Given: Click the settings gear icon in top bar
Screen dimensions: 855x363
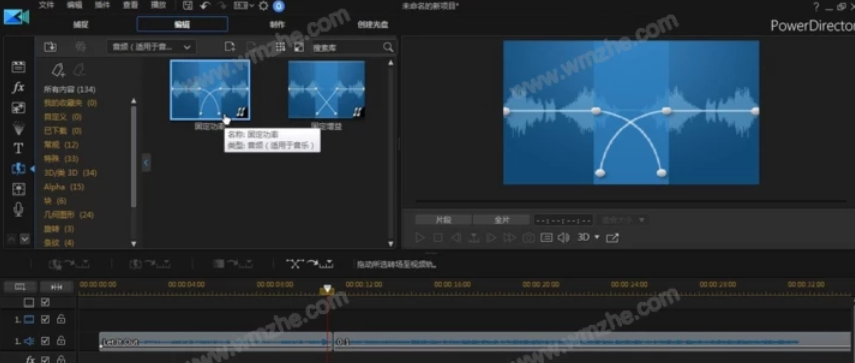Looking at the screenshot, I should (x=263, y=6).
